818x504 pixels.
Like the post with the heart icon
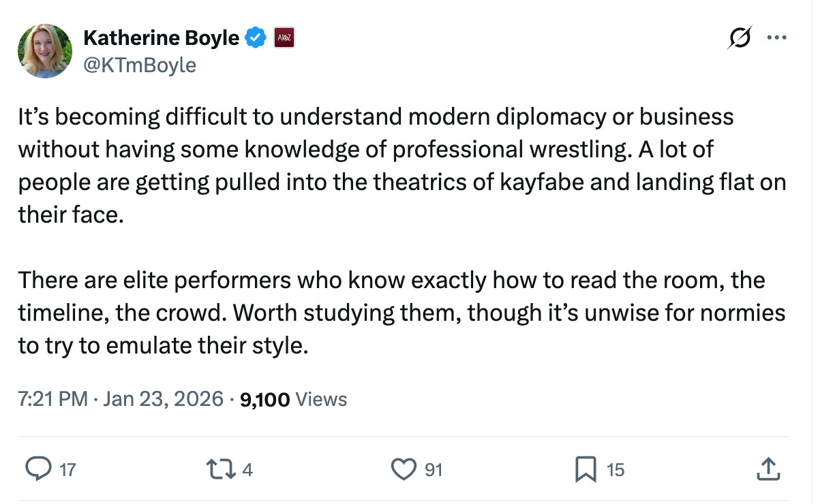coord(404,469)
